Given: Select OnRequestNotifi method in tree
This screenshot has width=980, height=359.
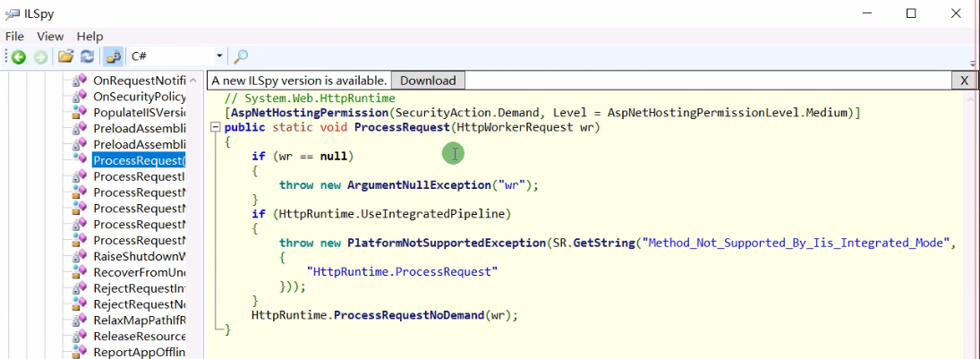Looking at the screenshot, I should click(140, 80).
